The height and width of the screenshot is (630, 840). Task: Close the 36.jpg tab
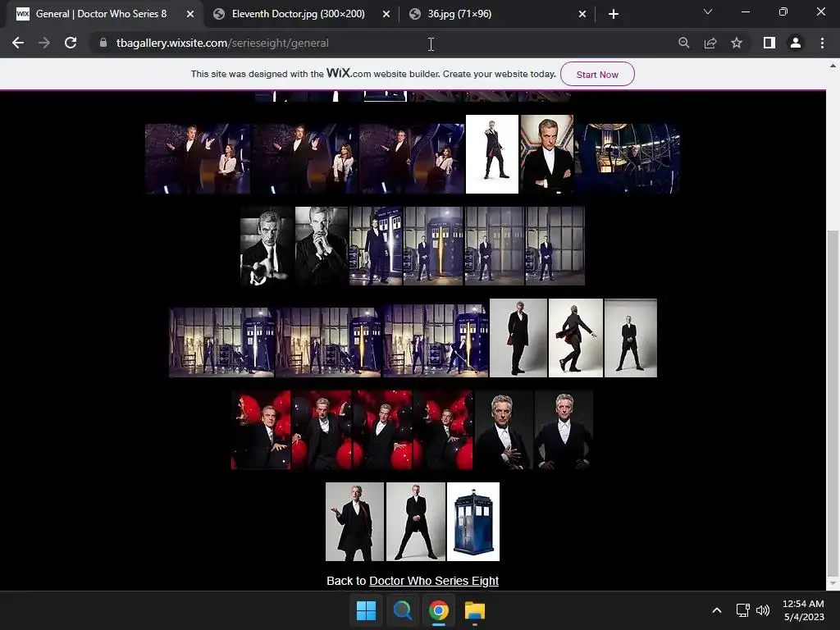coord(582,14)
